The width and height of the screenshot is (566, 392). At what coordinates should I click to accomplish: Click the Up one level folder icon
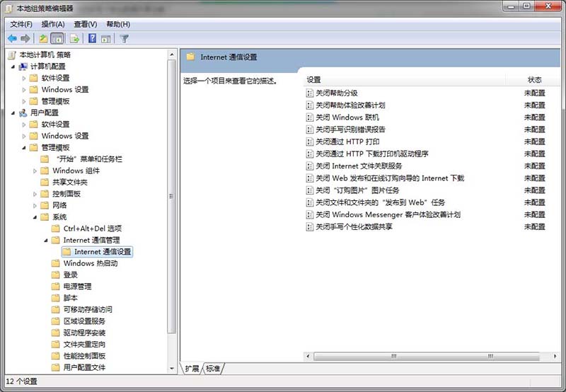coord(43,38)
